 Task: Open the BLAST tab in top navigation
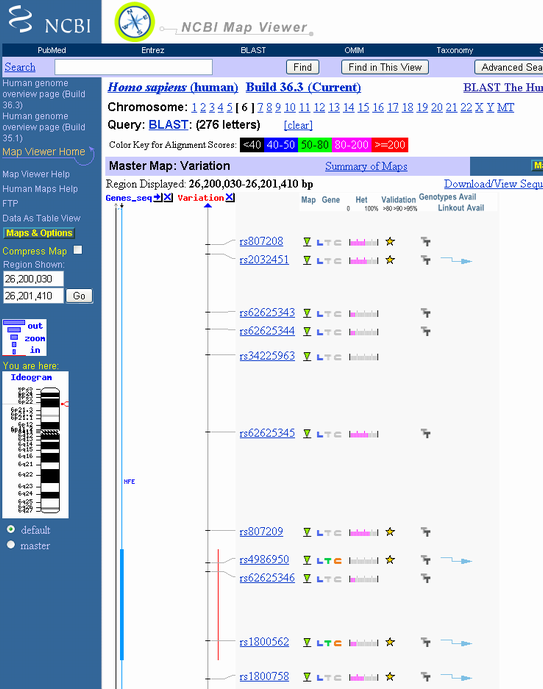253,50
